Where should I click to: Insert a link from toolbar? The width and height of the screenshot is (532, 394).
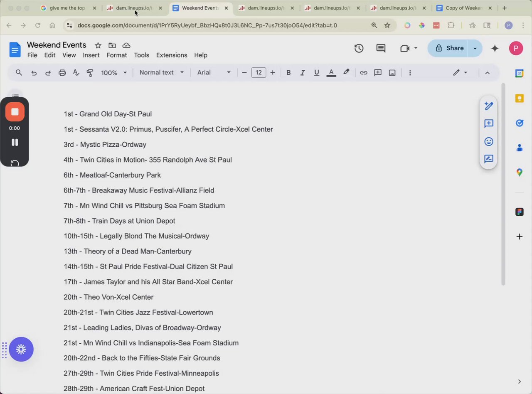point(364,73)
